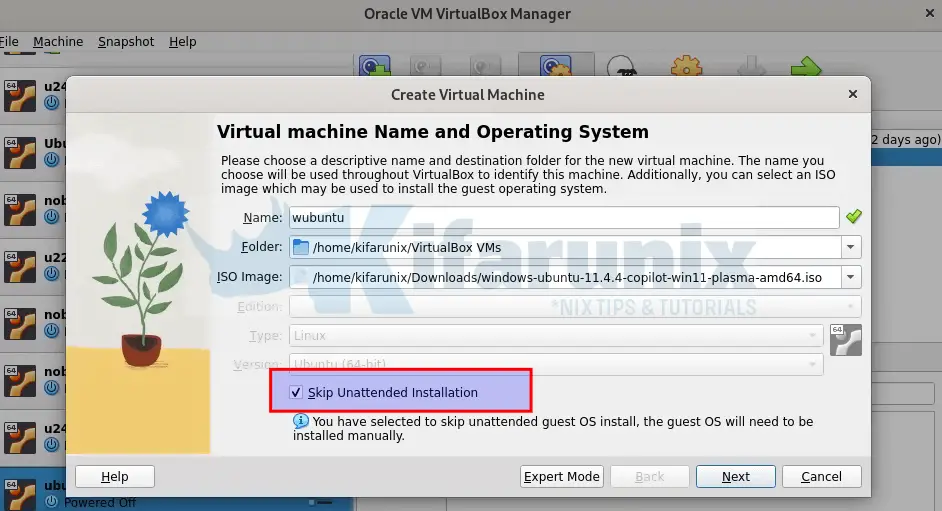Click the greyed-out down arrow icon in Manager toolbar
Screen dimensions: 942x511
coord(752,67)
